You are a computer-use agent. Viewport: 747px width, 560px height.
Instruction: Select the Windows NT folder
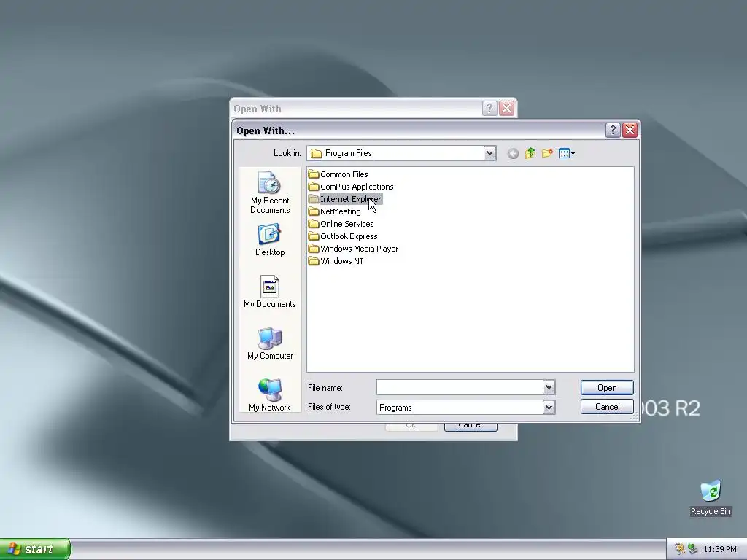(x=336, y=261)
